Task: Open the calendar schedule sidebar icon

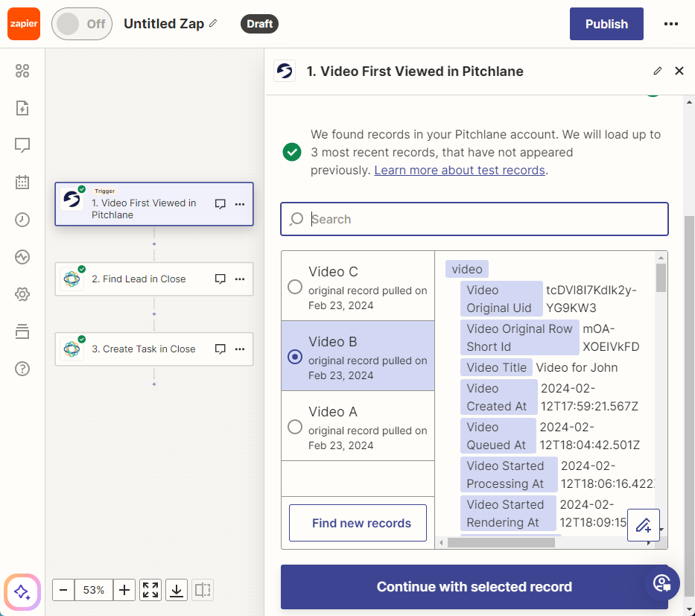Action: (x=22, y=182)
